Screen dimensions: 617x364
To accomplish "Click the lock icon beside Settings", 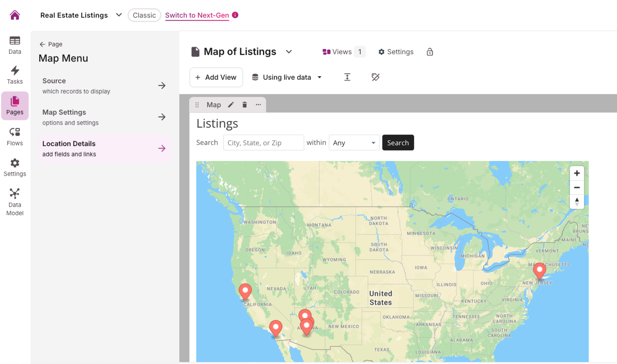I will click(x=430, y=52).
